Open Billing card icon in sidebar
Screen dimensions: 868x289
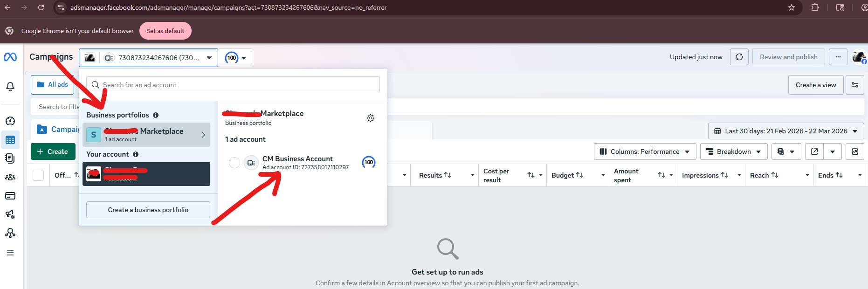click(10, 196)
